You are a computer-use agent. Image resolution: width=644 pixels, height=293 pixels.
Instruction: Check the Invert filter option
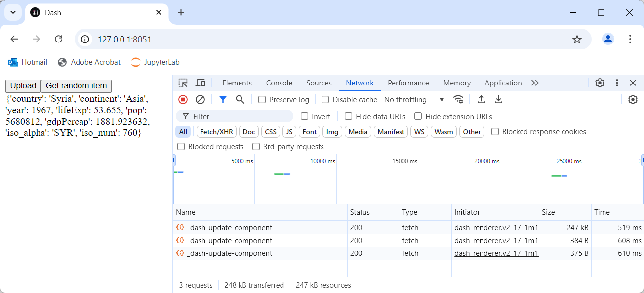pyautogui.click(x=304, y=116)
